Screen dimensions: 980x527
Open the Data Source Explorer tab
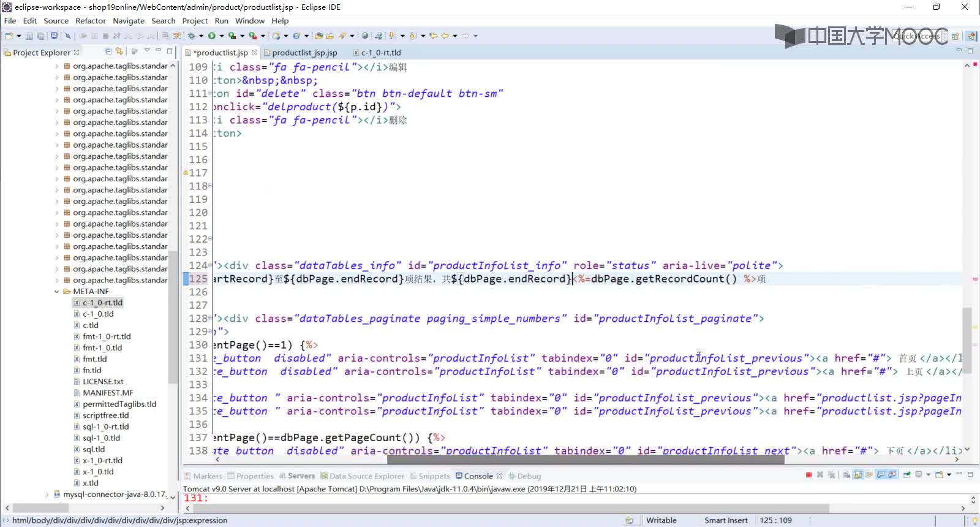[x=362, y=476]
